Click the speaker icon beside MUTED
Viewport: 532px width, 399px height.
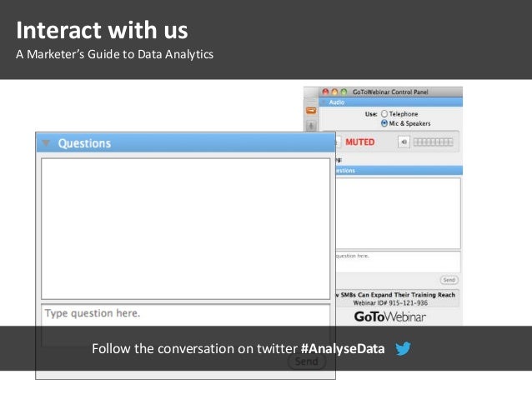(x=404, y=142)
